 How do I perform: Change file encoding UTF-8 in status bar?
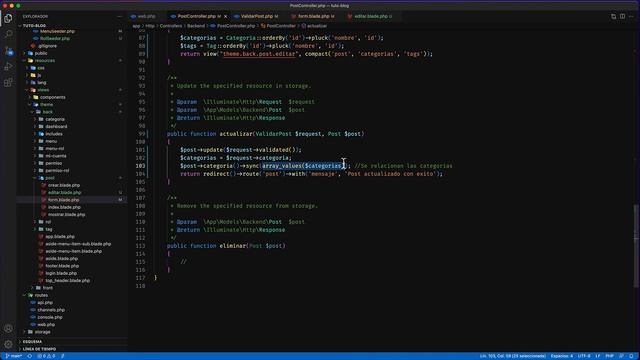[584, 356]
